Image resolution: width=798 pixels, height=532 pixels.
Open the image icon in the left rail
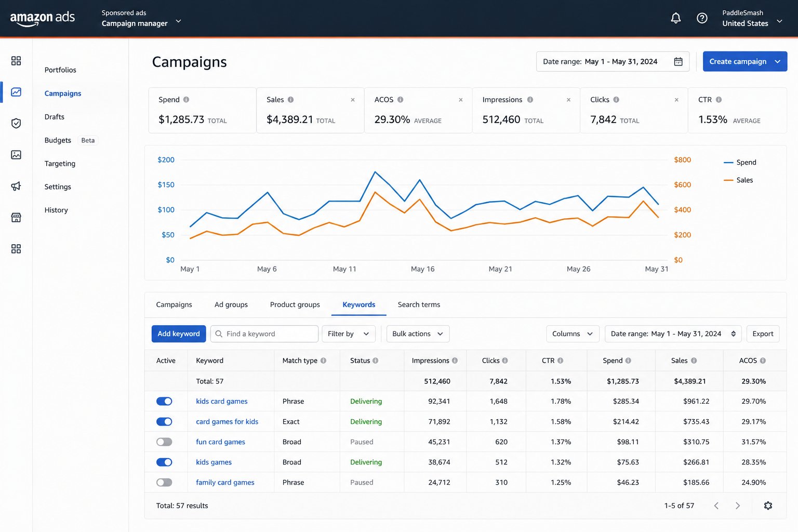click(x=16, y=155)
